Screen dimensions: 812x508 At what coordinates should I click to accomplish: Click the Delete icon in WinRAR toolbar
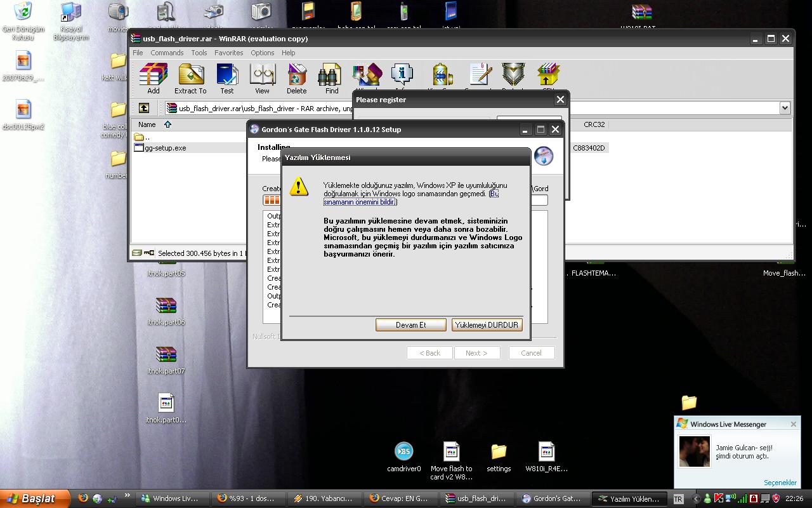point(296,79)
